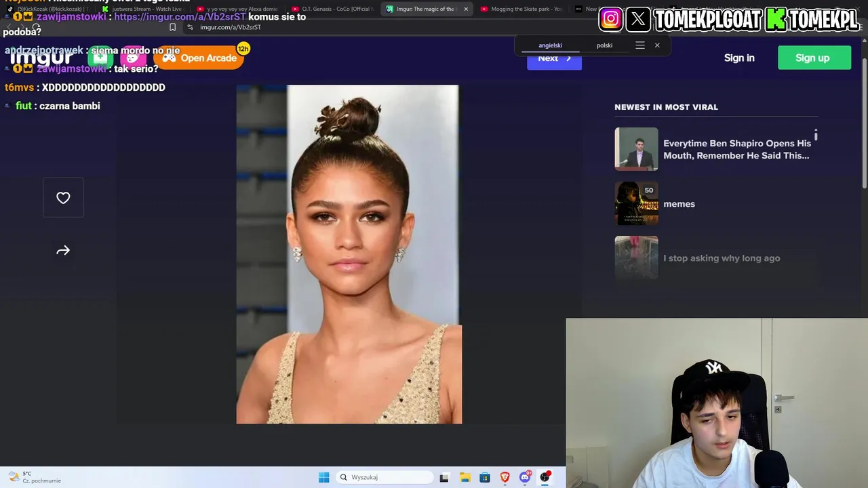Close the translate popup

click(x=657, y=45)
